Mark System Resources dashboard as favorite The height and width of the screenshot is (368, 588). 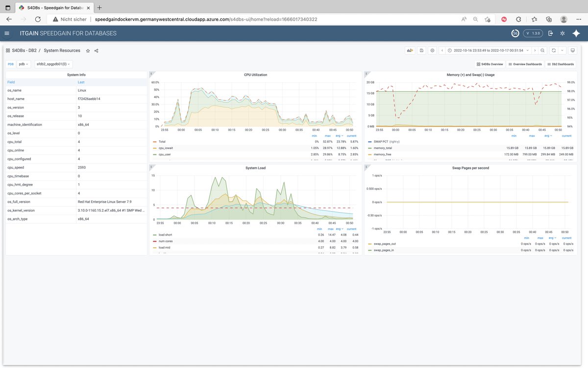88,50
